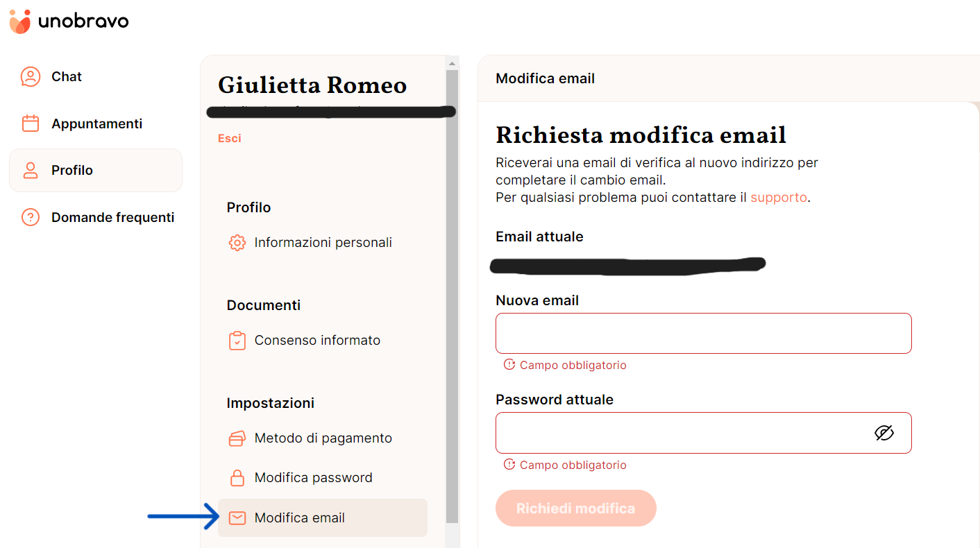The height and width of the screenshot is (548, 980).
Task: Click the Appuntamenti calendar icon
Action: 31,123
